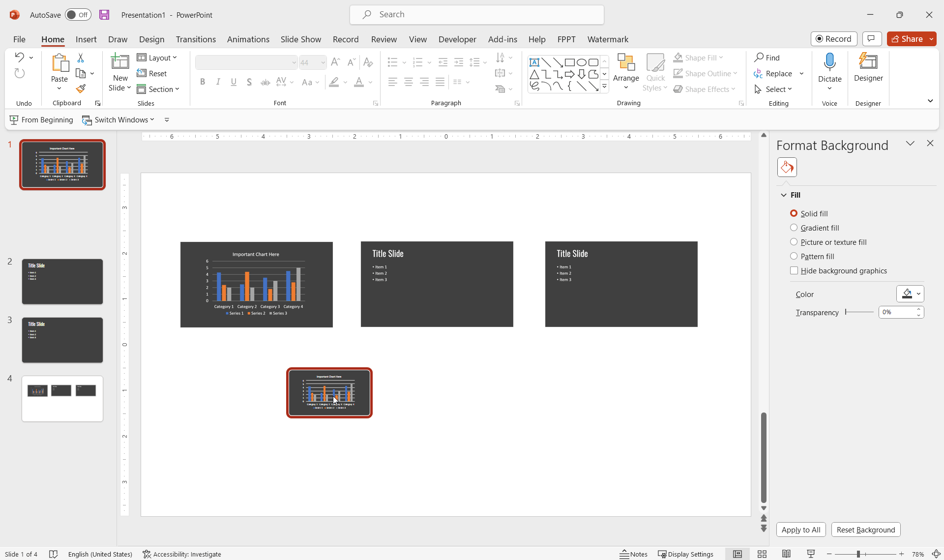Drag the Transparency slider in Format Background
This screenshot has height=560, width=944.
(x=847, y=312)
